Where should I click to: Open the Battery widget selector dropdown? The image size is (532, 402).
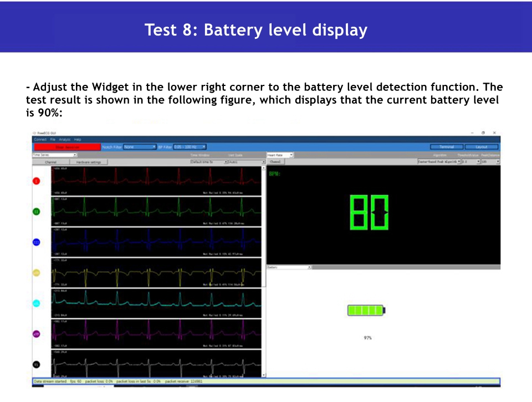tap(289, 267)
